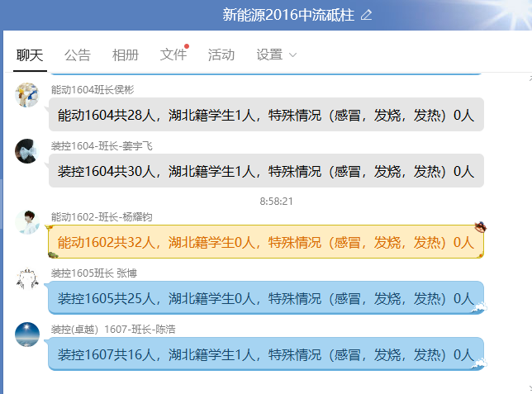The width and height of the screenshot is (532, 394).
Task: Open avatar of 能动1604班长侯彬
Action: pyautogui.click(x=27, y=95)
